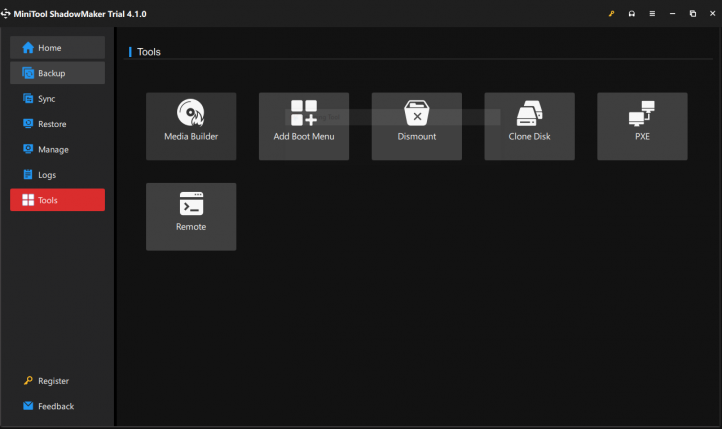
Task: Minimize the ShadowMaker window
Action: [x=672, y=14]
